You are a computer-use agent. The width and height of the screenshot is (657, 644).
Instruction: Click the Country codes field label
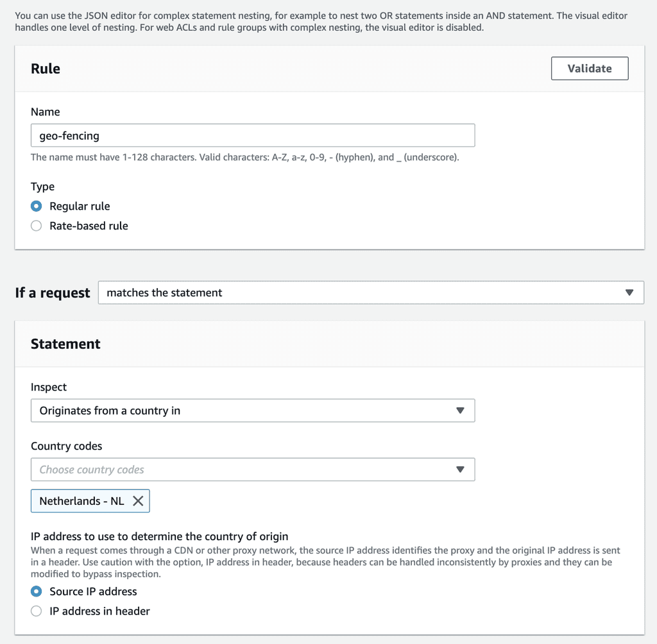[66, 446]
